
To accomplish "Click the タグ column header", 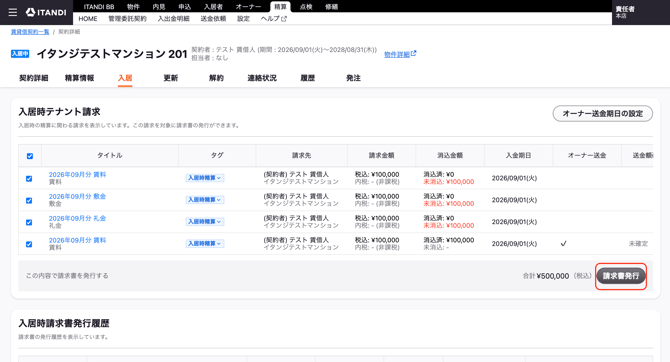I will (x=217, y=156).
